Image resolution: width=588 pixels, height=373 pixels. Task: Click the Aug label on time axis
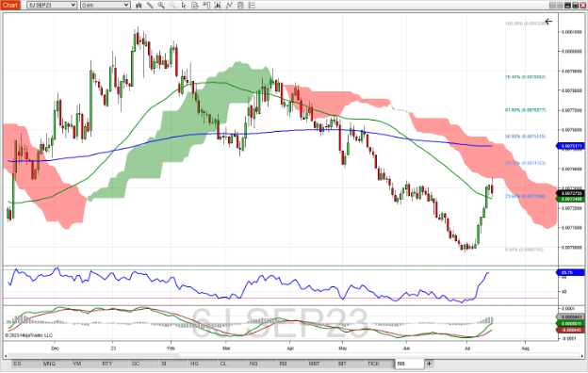pyautogui.click(x=526, y=349)
